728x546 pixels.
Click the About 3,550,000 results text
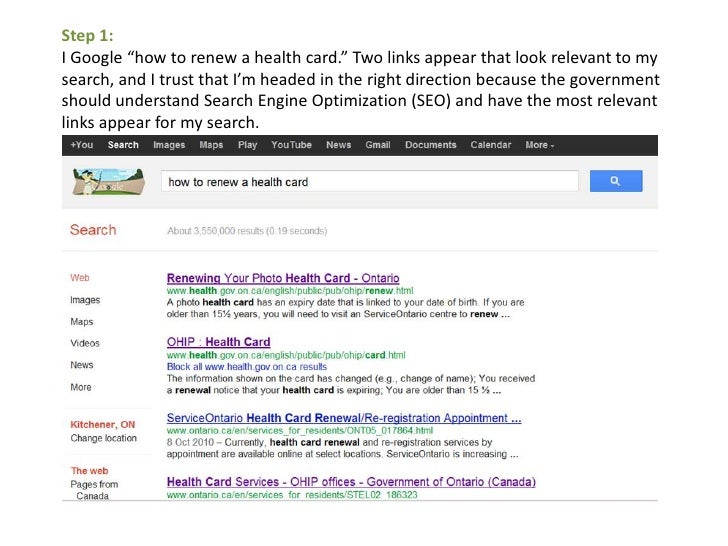[x=247, y=231]
